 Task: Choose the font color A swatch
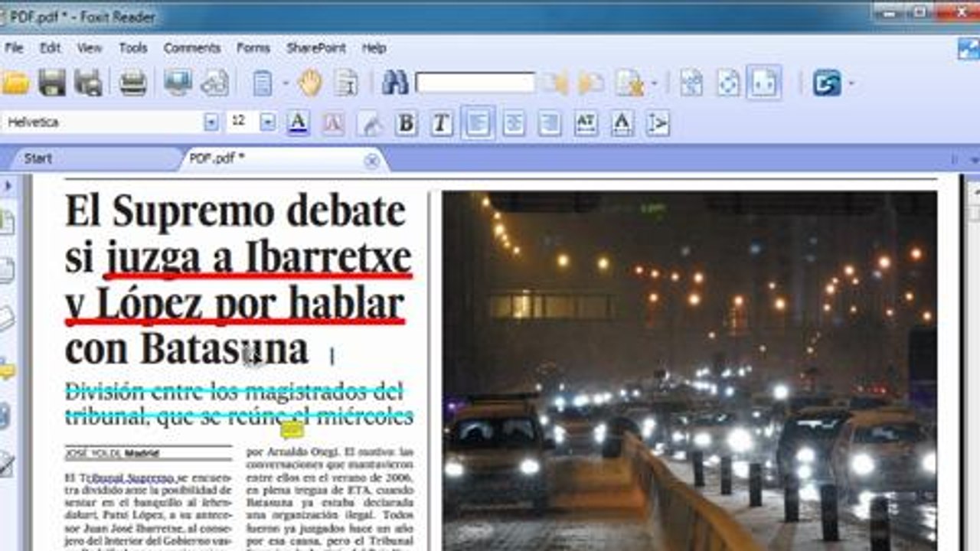click(x=298, y=122)
